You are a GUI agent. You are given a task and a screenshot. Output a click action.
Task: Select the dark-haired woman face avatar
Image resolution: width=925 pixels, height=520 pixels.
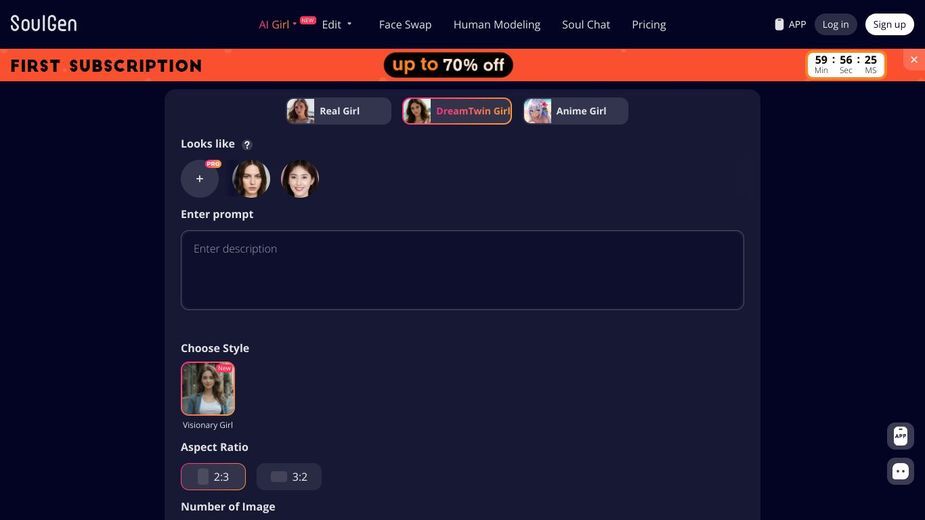pyautogui.click(x=251, y=179)
